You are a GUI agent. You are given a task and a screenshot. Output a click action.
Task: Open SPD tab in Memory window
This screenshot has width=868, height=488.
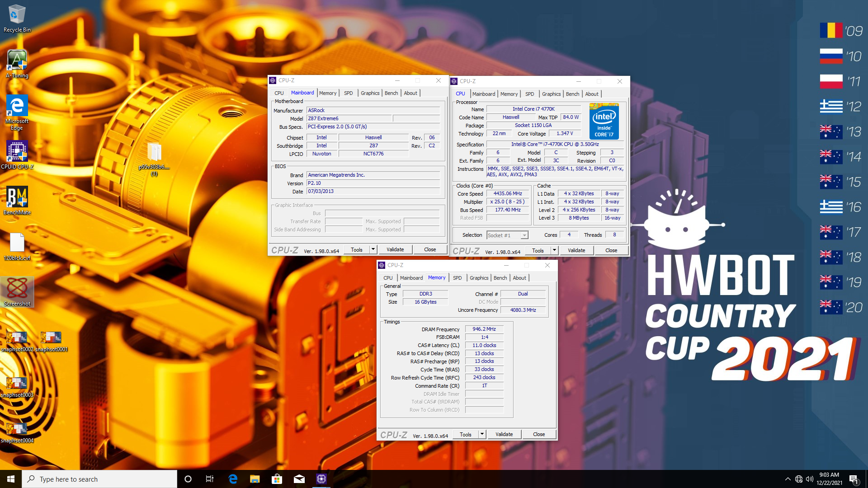(x=458, y=278)
